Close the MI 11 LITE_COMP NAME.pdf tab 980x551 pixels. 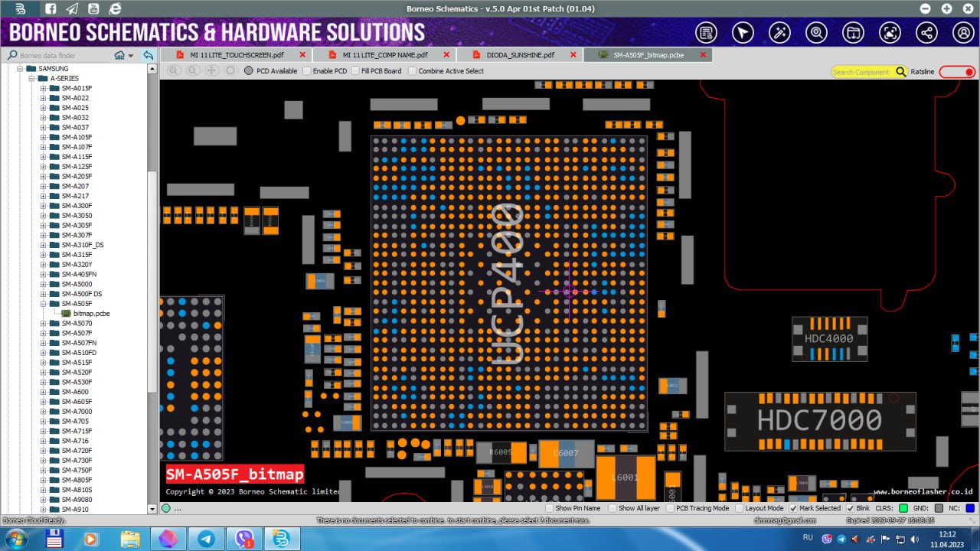446,55
